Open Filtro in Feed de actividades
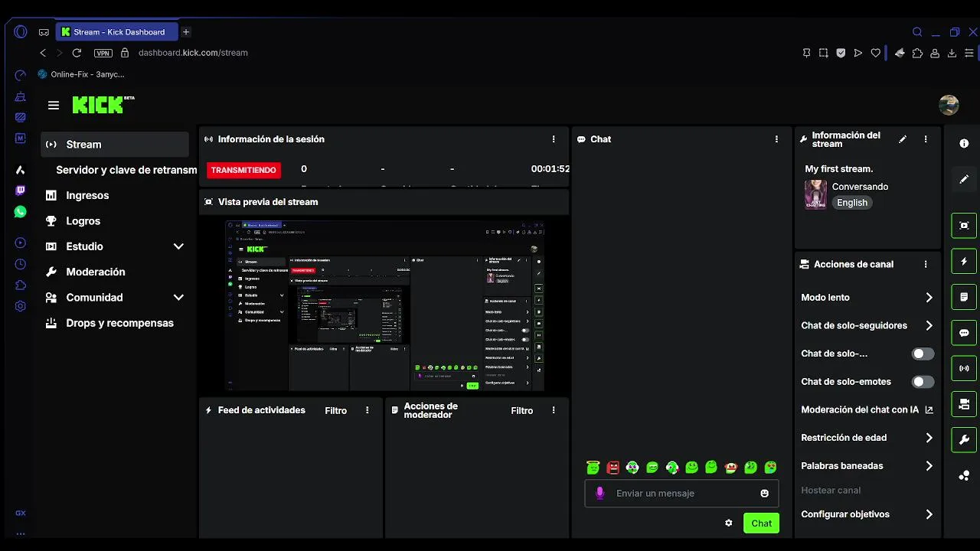 coord(335,410)
